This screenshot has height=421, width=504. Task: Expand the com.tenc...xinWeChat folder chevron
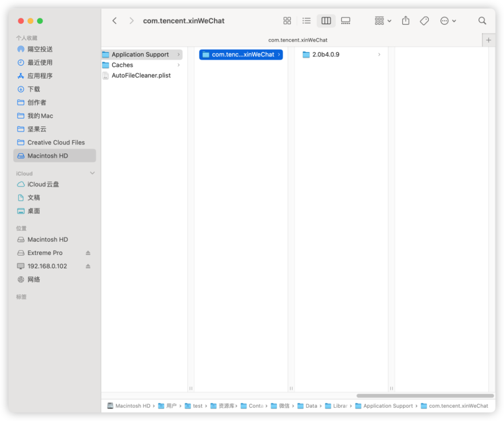coord(279,55)
